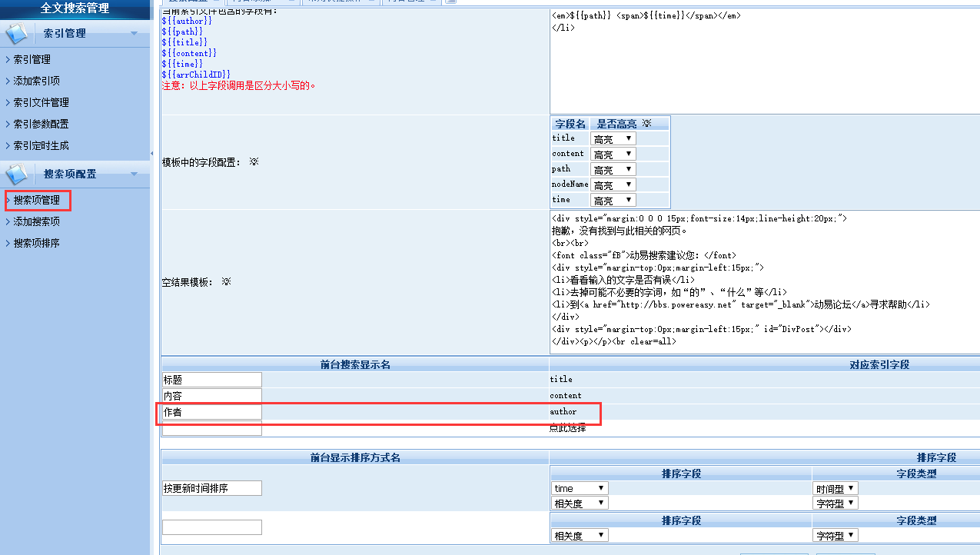The image size is (980, 555).
Task: Open the 时间型 field type dropdown
Action: point(835,488)
